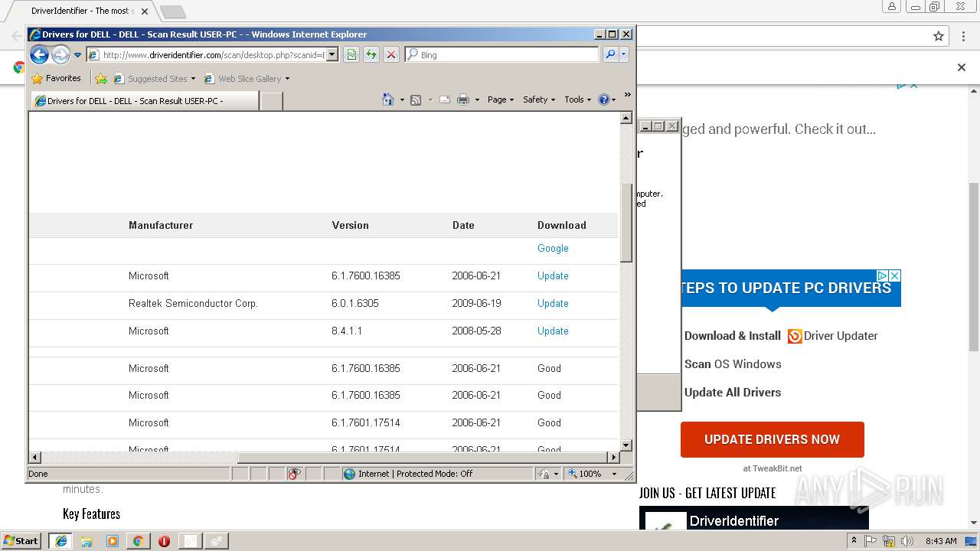Dismiss the Chrome infobar with X

click(x=962, y=67)
